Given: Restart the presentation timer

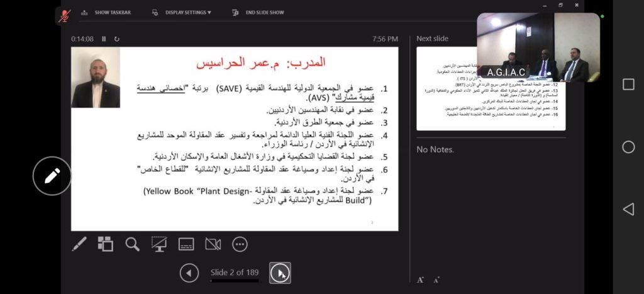Looking at the screenshot, I should [116, 39].
